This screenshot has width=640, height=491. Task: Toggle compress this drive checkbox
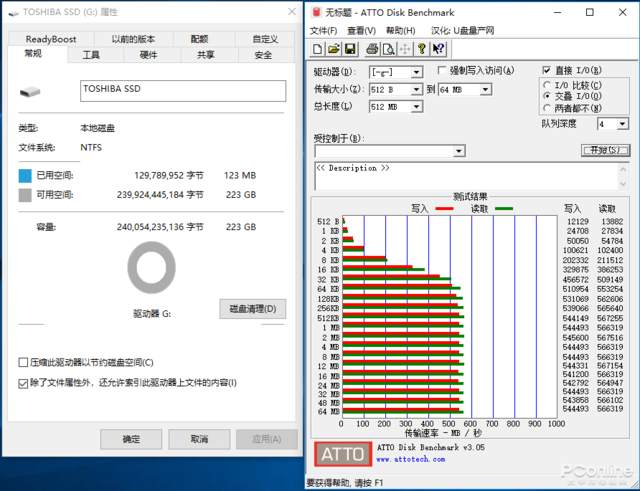(x=23, y=362)
